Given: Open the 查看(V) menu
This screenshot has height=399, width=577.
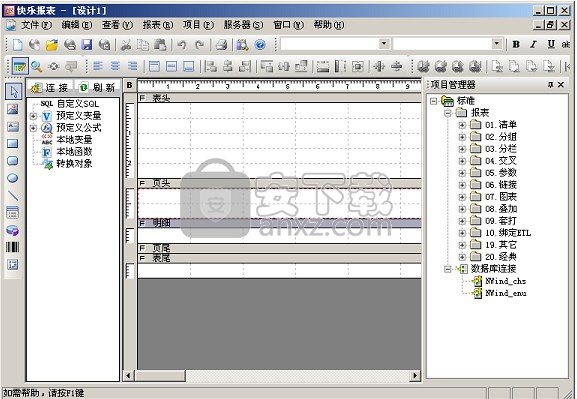Looking at the screenshot, I should pyautogui.click(x=117, y=25).
